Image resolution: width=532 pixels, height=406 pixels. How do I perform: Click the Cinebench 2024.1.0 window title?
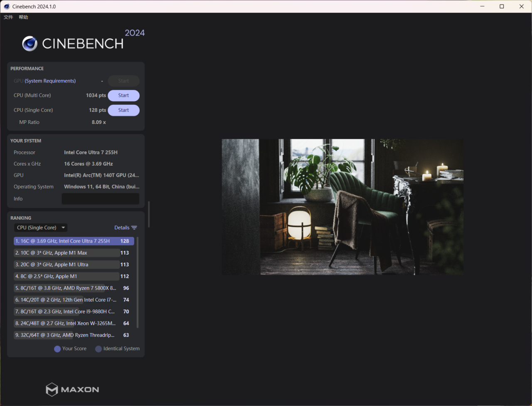(34, 7)
